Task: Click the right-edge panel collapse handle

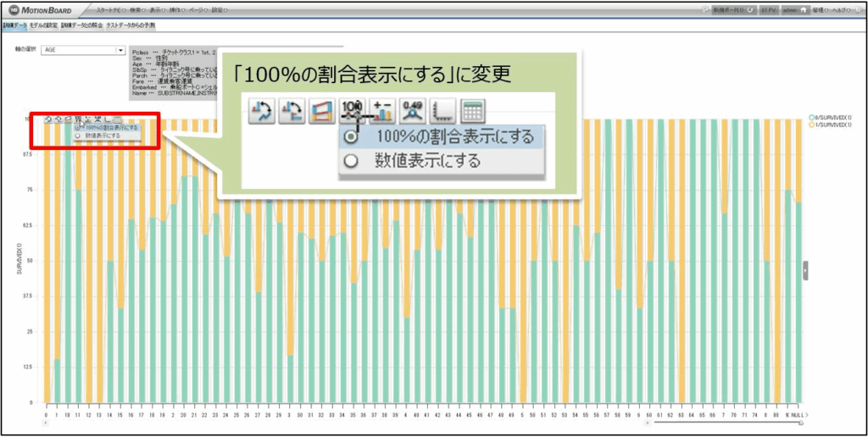Action: pyautogui.click(x=805, y=269)
